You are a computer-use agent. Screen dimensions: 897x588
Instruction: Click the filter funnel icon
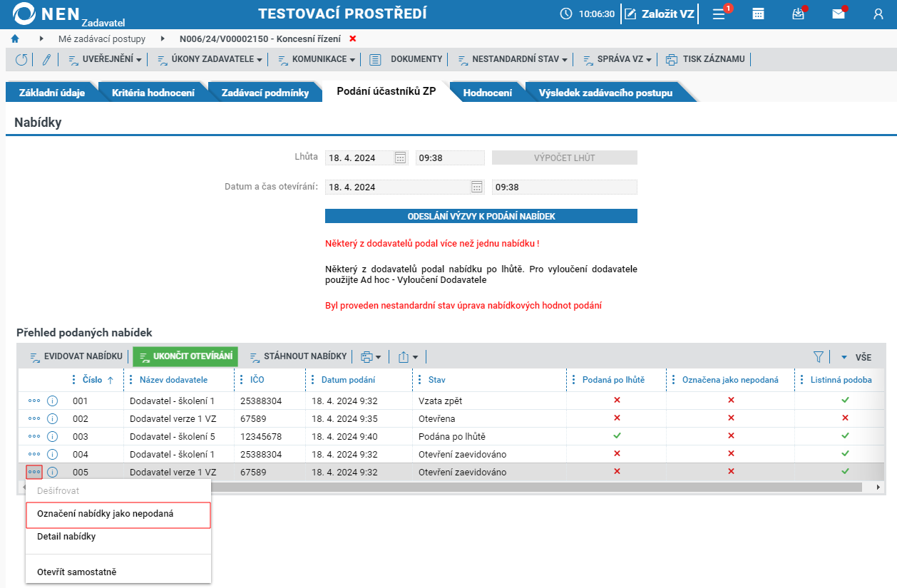(818, 356)
